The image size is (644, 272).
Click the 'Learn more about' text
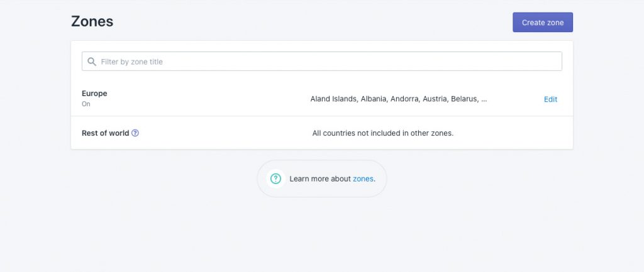click(320, 179)
